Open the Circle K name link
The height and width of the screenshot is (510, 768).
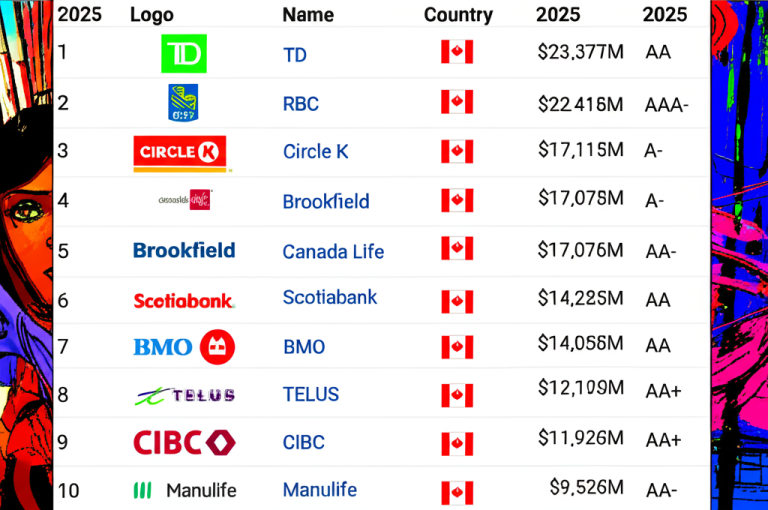click(x=316, y=152)
